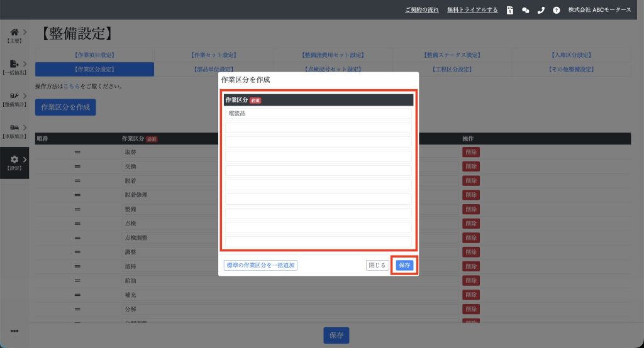Click the invoice document icon in top bar

510,10
